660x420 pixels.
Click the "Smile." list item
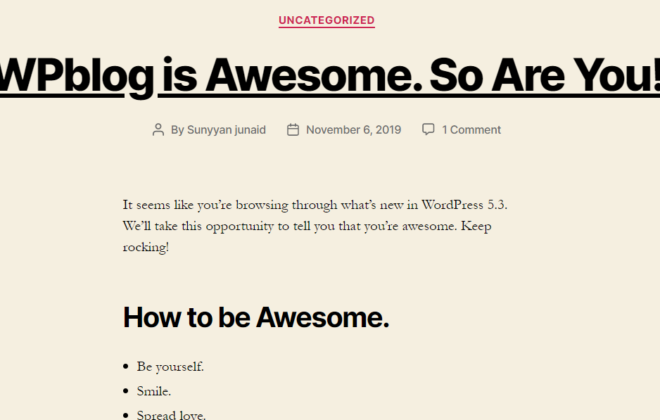click(154, 391)
